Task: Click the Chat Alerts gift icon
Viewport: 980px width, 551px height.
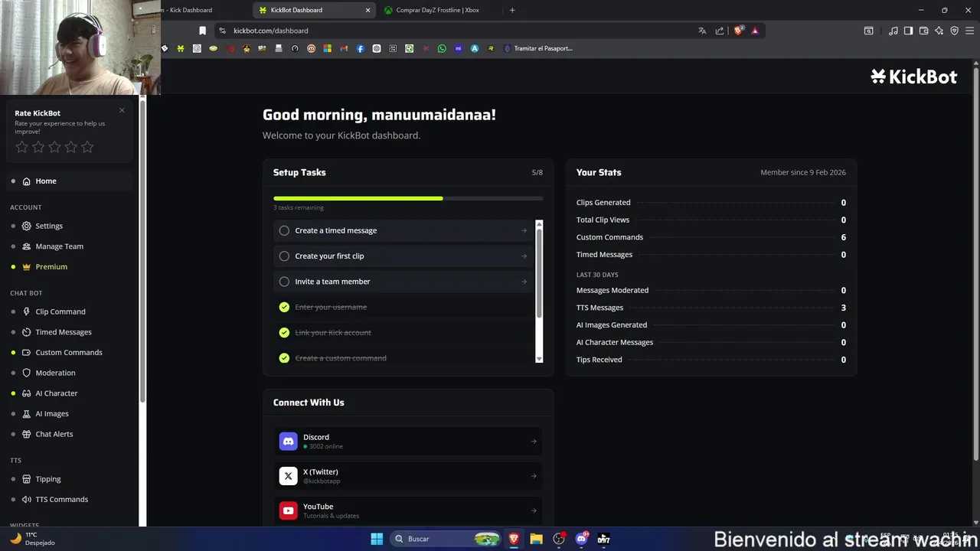Action: [27, 434]
